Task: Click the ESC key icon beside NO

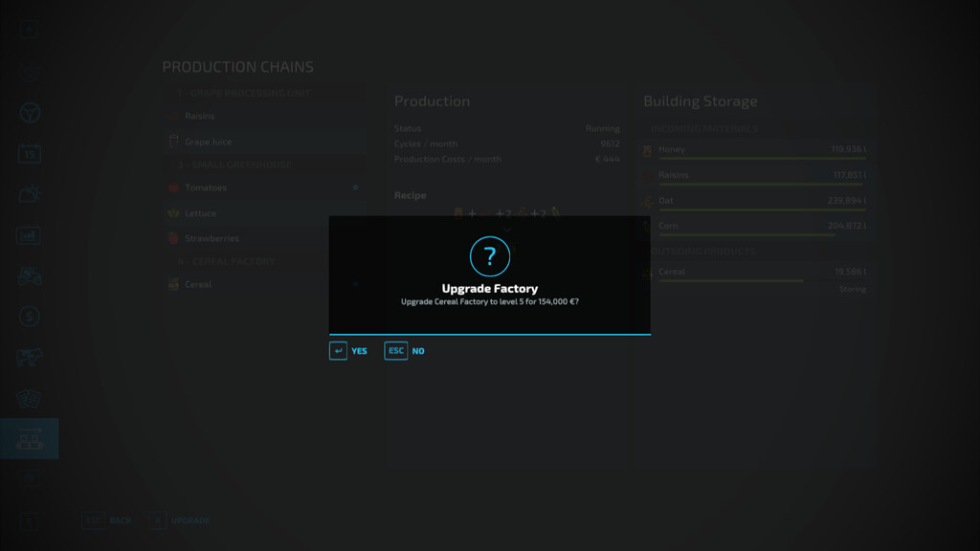Action: (395, 351)
